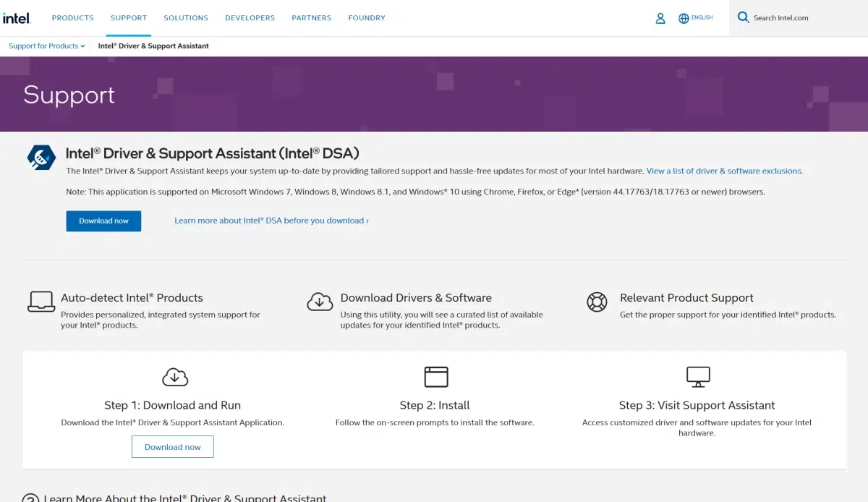This screenshot has width=868, height=502.
Task: Click the cloud Download Drivers icon
Action: coord(320,301)
